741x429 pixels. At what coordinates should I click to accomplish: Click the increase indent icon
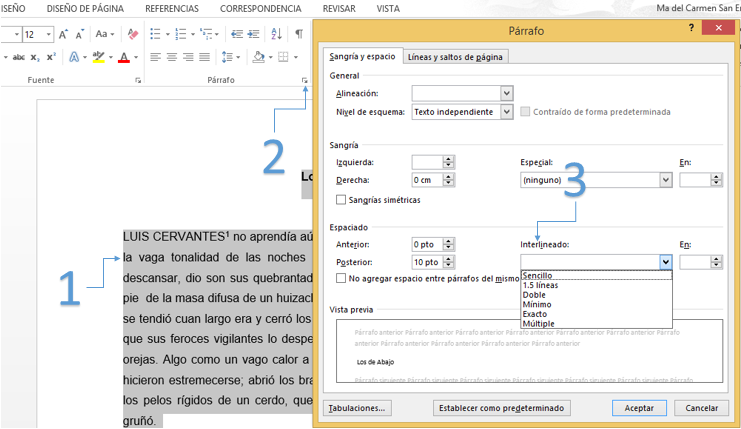(x=253, y=34)
